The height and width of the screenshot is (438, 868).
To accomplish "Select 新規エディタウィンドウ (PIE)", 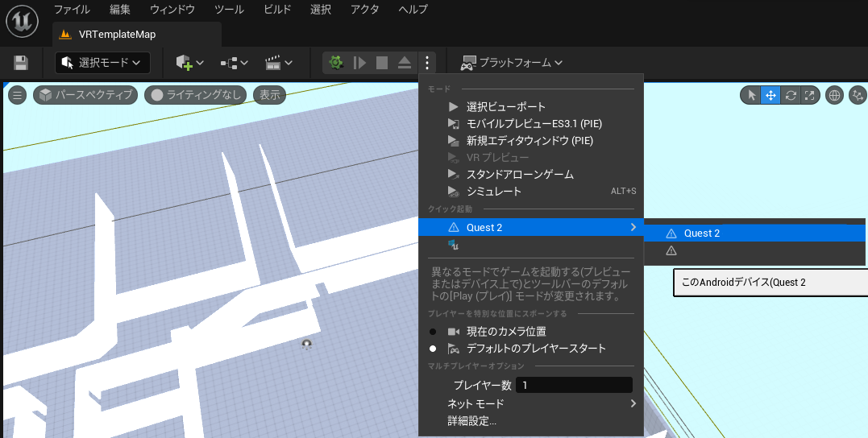I will 531,140.
